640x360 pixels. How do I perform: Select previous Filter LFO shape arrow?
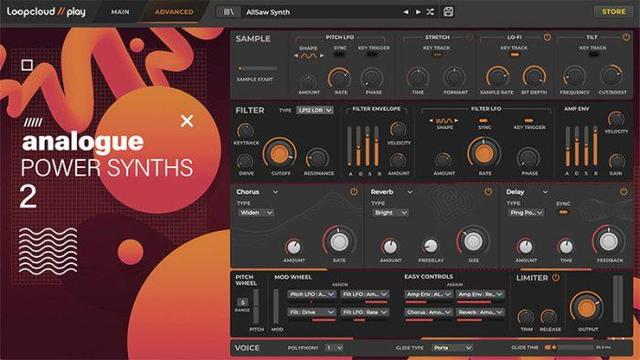(x=431, y=120)
